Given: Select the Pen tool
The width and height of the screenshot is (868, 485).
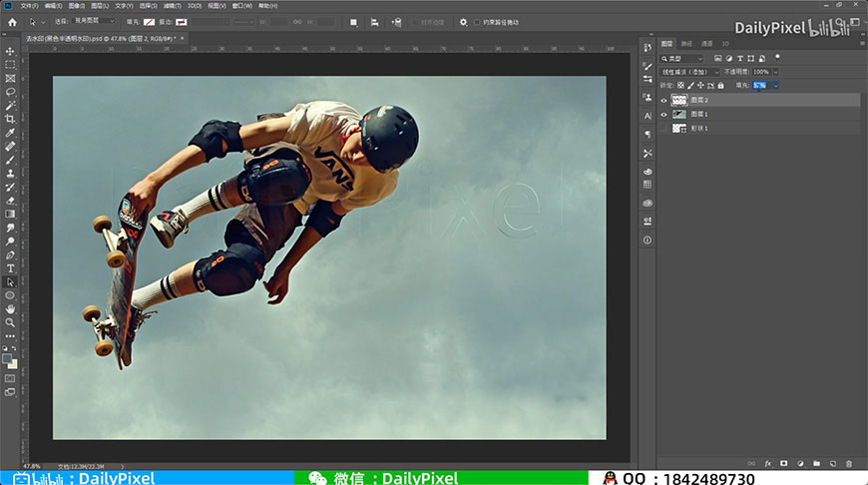Looking at the screenshot, I should pos(10,254).
